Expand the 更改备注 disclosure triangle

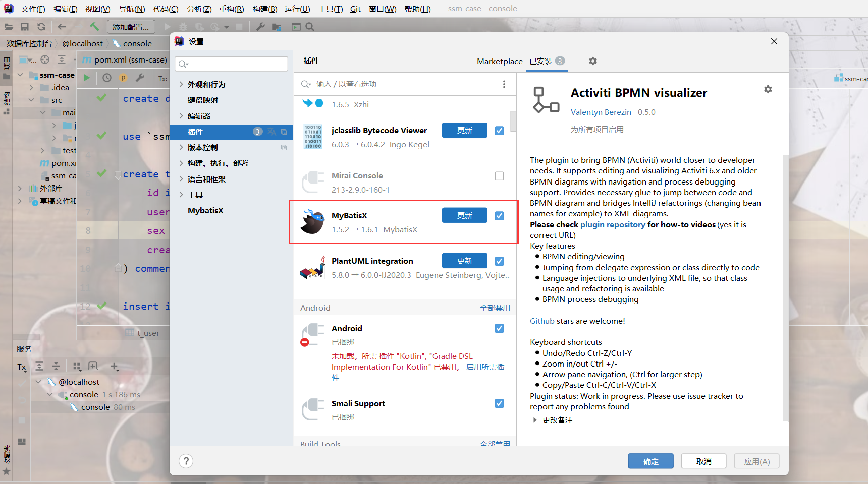[535, 420]
